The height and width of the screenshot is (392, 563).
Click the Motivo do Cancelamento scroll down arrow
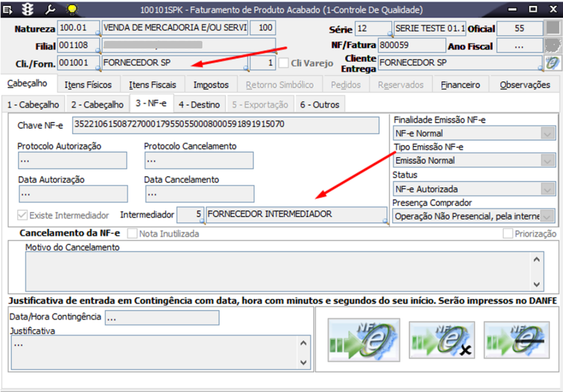click(x=537, y=284)
